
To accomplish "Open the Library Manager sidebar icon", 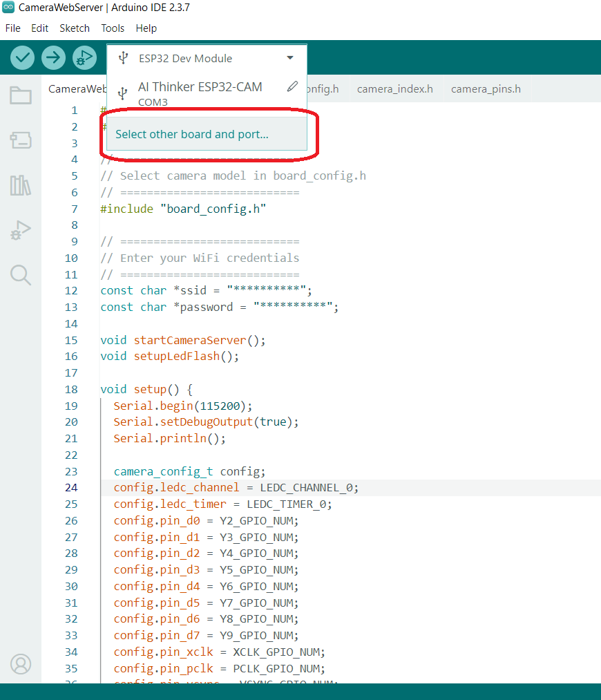I will pyautogui.click(x=20, y=185).
